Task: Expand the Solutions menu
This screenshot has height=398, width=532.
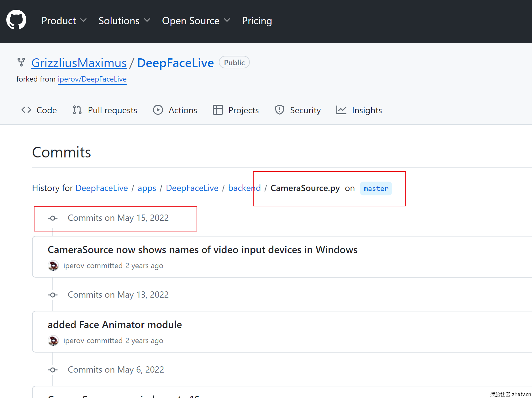Action: point(124,21)
